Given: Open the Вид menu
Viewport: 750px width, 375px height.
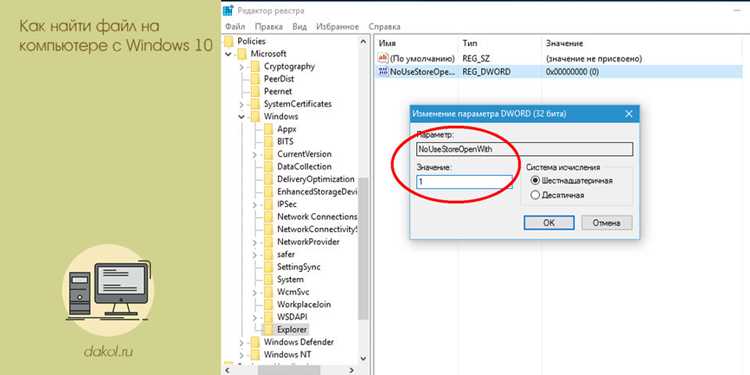Looking at the screenshot, I should click(299, 27).
